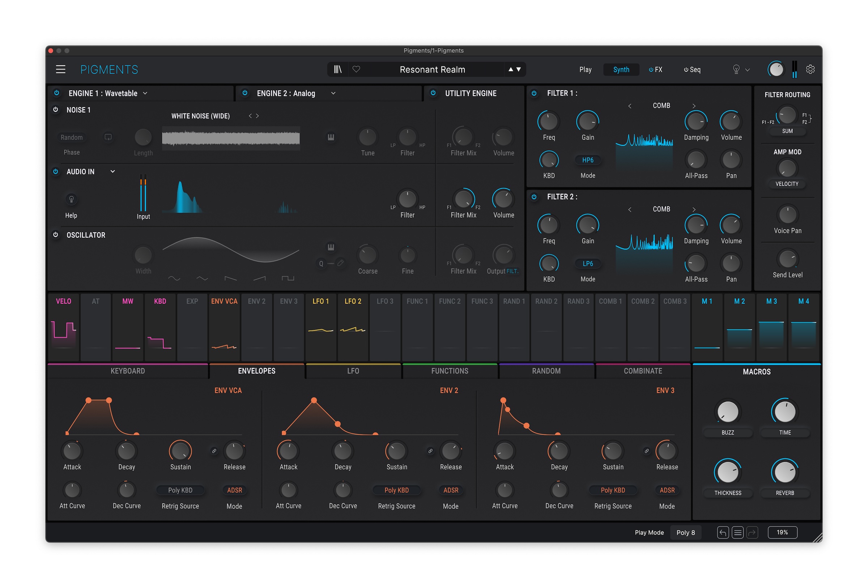The image size is (868, 588).
Task: Open Filter 2 LP6 mode selector
Action: click(x=588, y=264)
